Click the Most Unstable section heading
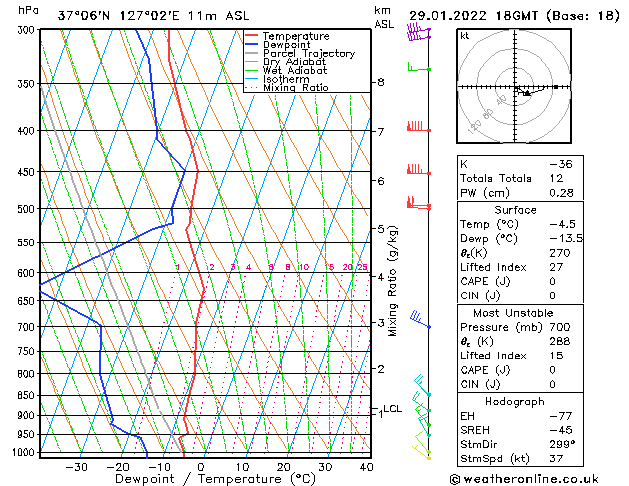 pyautogui.click(x=513, y=313)
